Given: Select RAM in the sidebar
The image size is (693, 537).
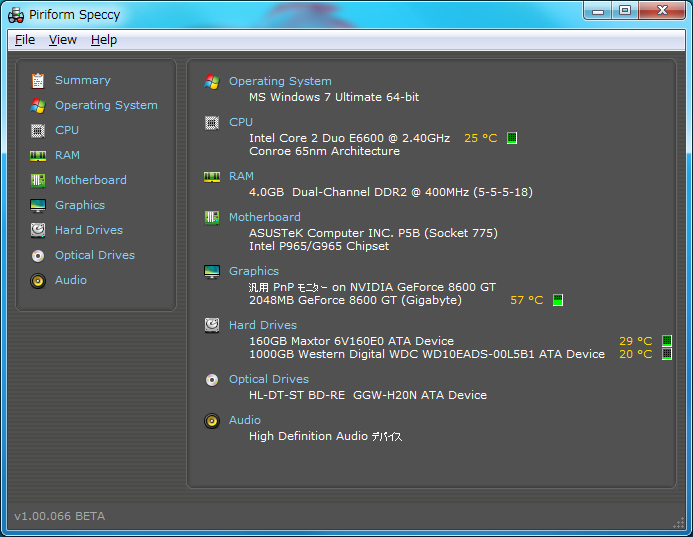Looking at the screenshot, I should [x=67, y=156].
